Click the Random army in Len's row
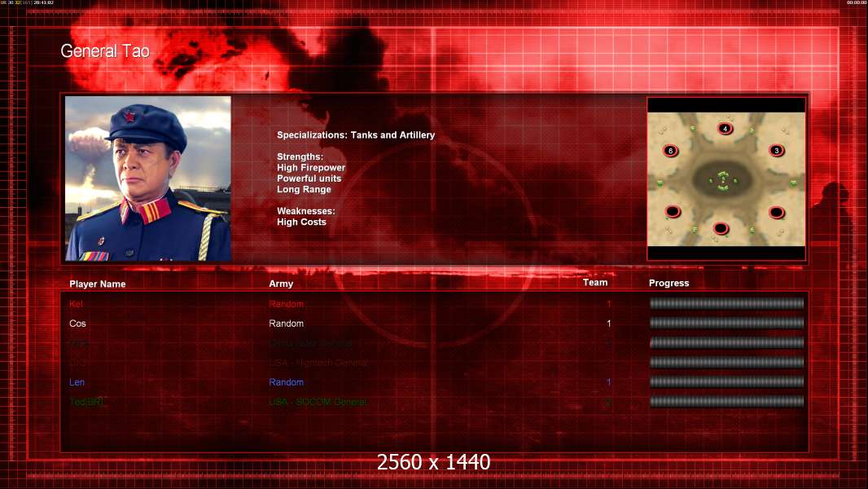868x489 pixels. coord(286,382)
